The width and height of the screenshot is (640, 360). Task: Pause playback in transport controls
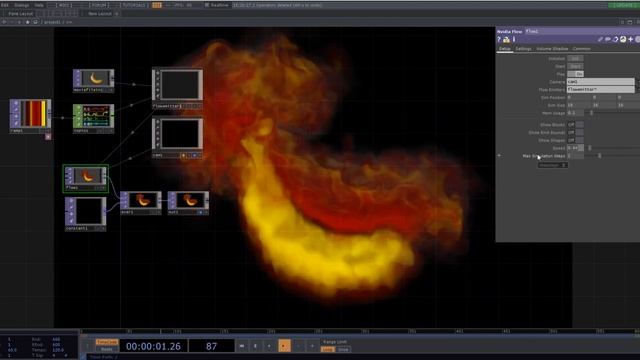[x=256, y=346]
